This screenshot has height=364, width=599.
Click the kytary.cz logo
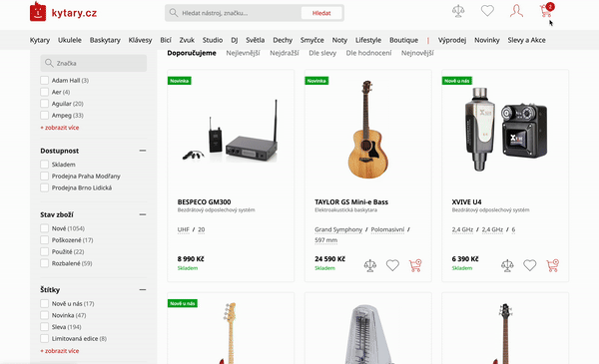coord(63,12)
